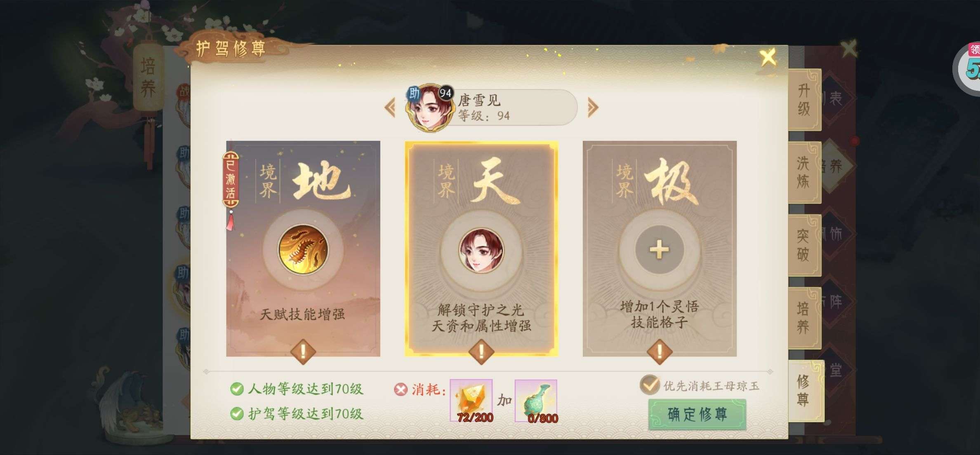Viewport: 980px width, 455px height.
Task: Click the green jade vase material icon
Action: click(x=536, y=401)
